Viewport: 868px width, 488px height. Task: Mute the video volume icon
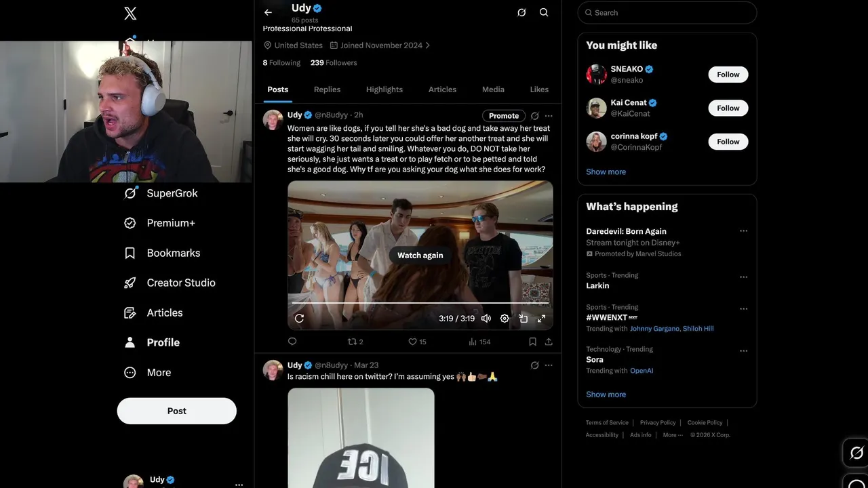click(486, 319)
